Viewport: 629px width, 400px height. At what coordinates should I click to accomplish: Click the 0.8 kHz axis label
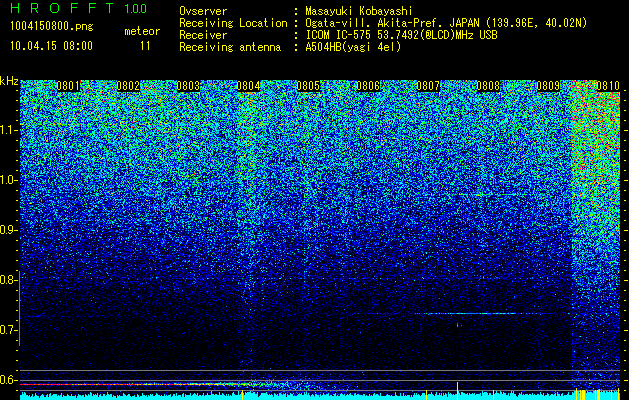pyautogui.click(x=8, y=280)
